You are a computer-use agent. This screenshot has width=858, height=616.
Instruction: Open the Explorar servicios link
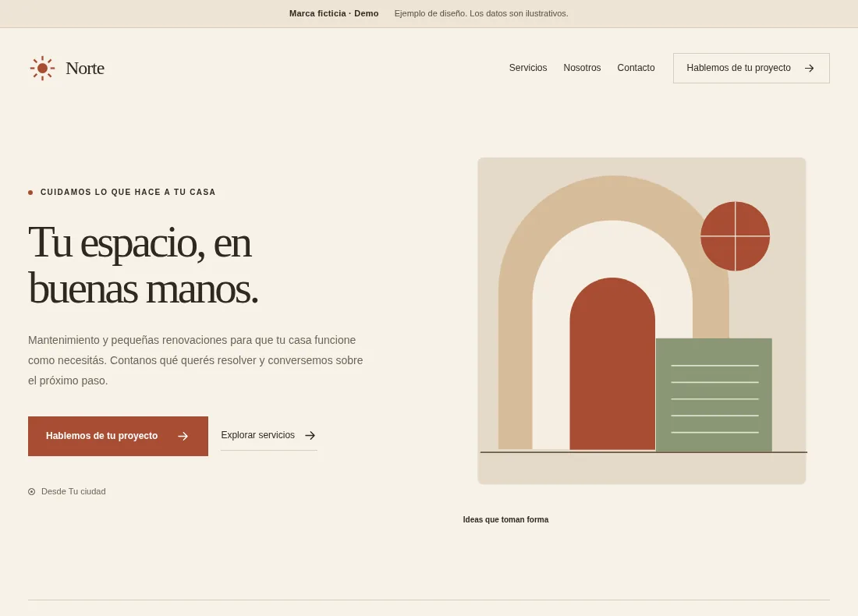click(x=268, y=435)
